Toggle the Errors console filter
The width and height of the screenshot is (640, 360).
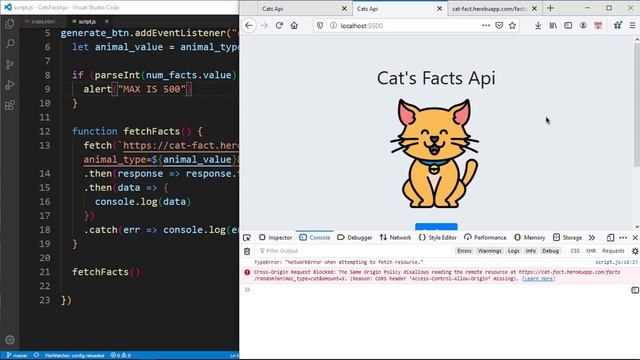tap(464, 251)
